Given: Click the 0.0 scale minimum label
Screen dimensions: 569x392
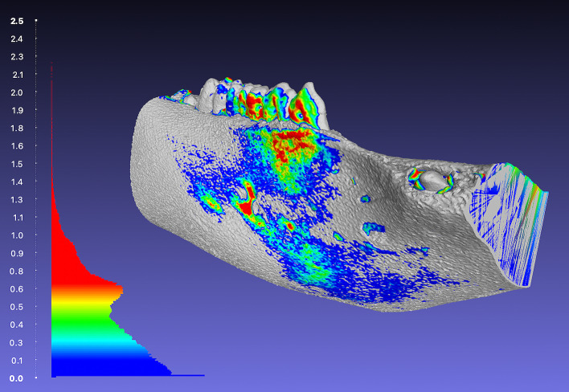Looking at the screenshot, I should (16, 378).
